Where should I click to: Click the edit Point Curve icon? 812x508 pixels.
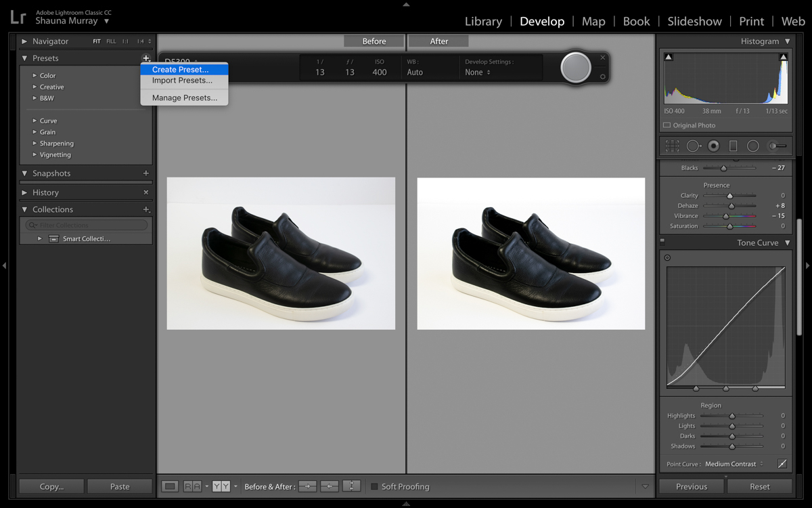coord(782,464)
